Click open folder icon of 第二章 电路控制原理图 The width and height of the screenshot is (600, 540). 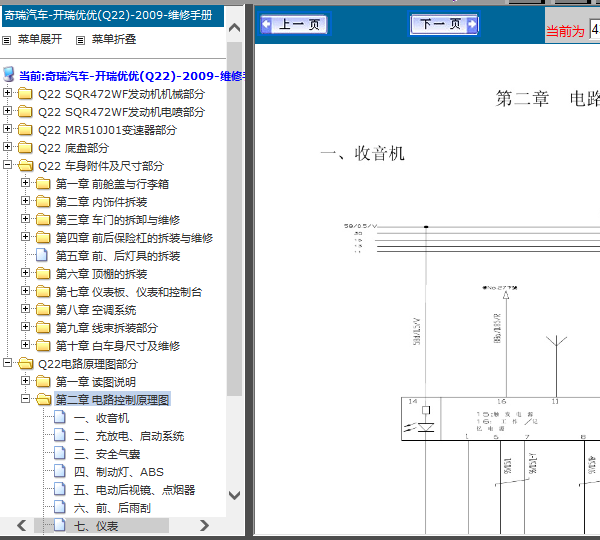(x=44, y=399)
